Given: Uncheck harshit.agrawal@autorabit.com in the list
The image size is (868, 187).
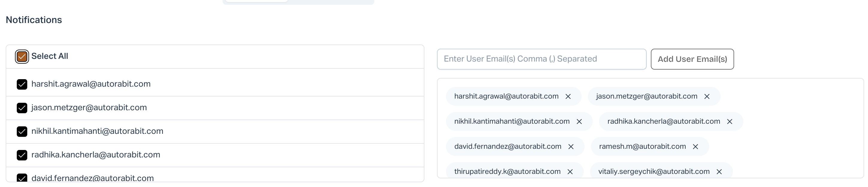Looking at the screenshot, I should pyautogui.click(x=22, y=84).
